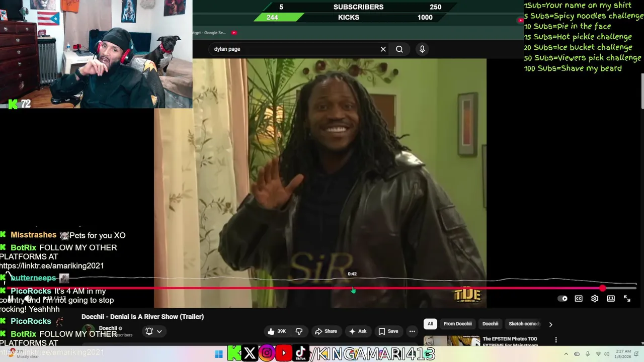The width and height of the screenshot is (644, 362).
Task: Open options menu for the EPSTEIN video
Action: 556,340
